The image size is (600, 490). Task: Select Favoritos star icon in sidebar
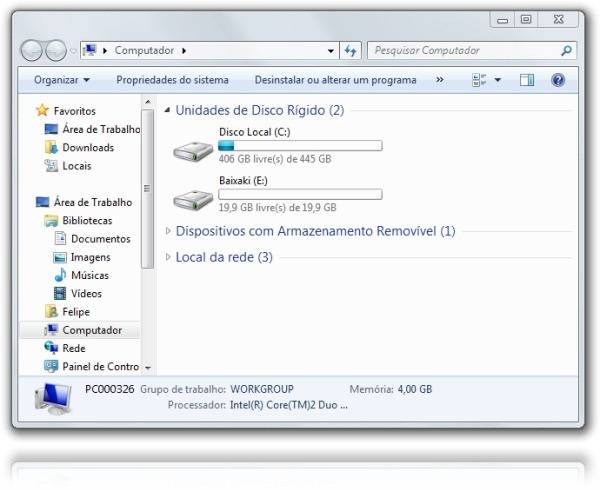(42, 111)
